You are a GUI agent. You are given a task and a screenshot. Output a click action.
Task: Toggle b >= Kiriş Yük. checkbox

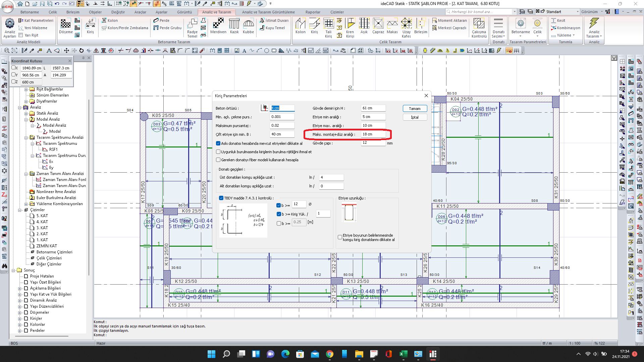(279, 214)
